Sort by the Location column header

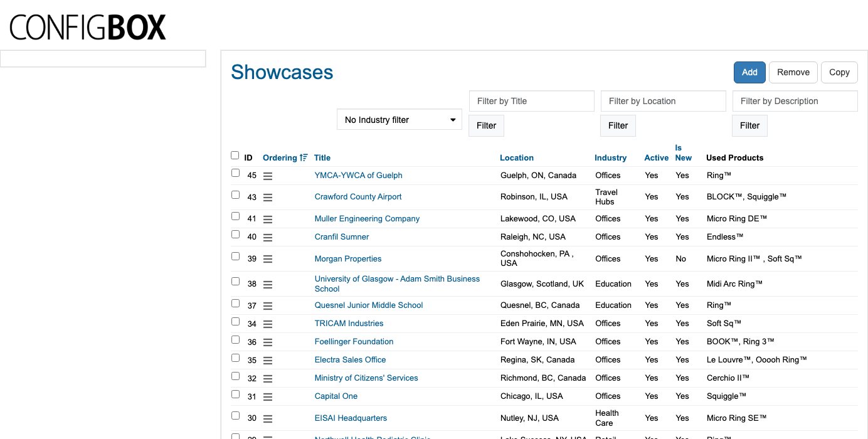click(x=517, y=158)
